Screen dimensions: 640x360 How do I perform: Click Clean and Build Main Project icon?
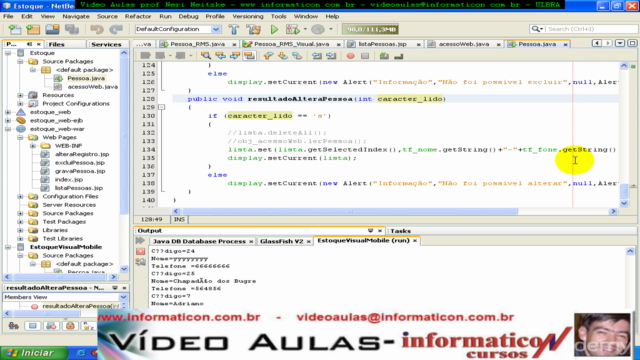click(x=253, y=29)
